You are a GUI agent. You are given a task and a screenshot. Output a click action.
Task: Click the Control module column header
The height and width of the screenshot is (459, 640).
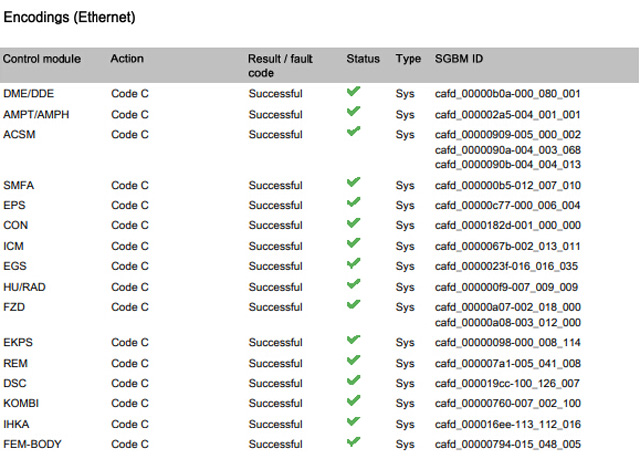(x=42, y=59)
